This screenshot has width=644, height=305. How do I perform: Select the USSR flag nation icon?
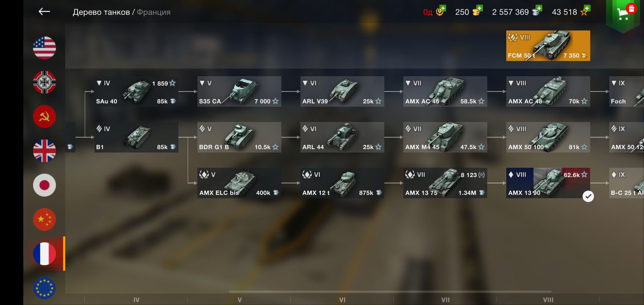coord(44,116)
